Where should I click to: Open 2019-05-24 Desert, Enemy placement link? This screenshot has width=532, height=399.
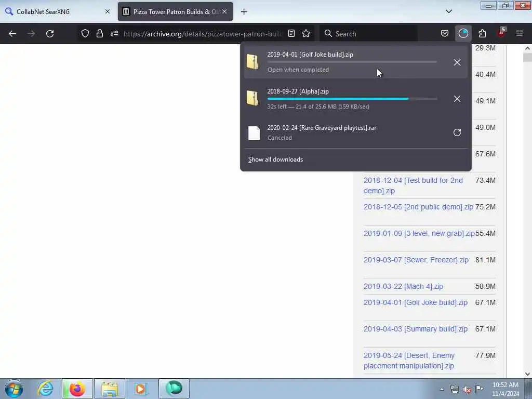tap(409, 361)
